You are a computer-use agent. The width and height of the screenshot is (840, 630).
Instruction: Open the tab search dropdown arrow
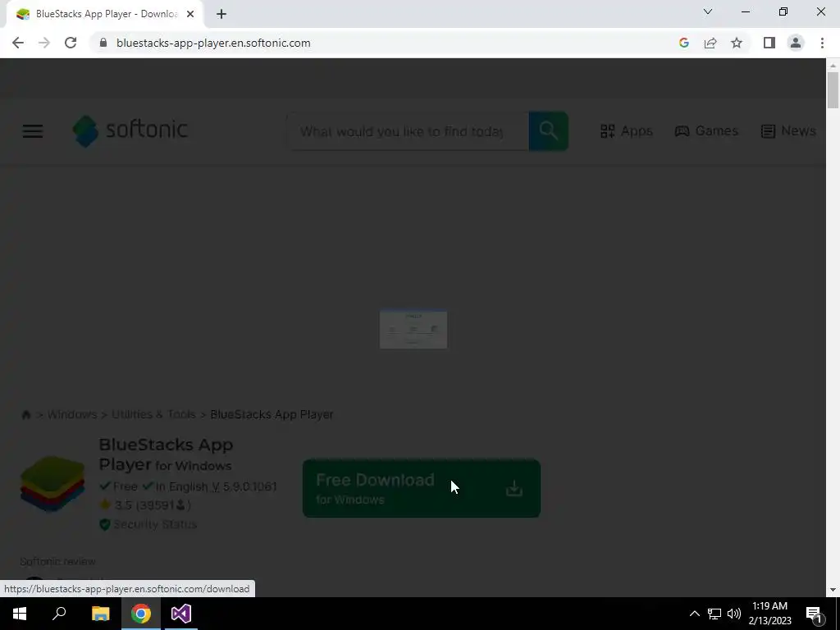pos(708,11)
